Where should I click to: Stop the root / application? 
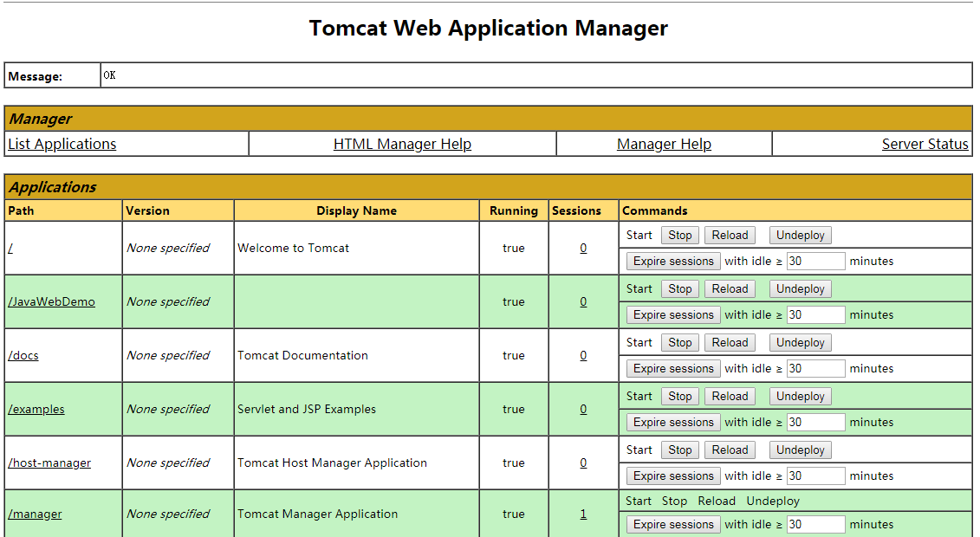680,236
